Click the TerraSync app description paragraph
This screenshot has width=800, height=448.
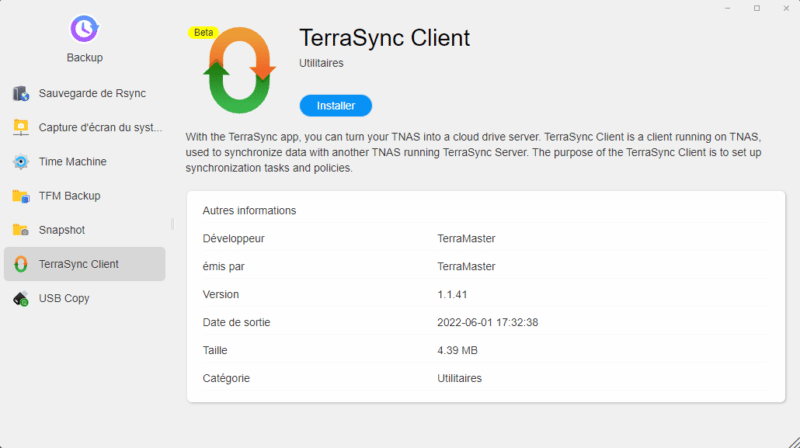pyautogui.click(x=473, y=153)
